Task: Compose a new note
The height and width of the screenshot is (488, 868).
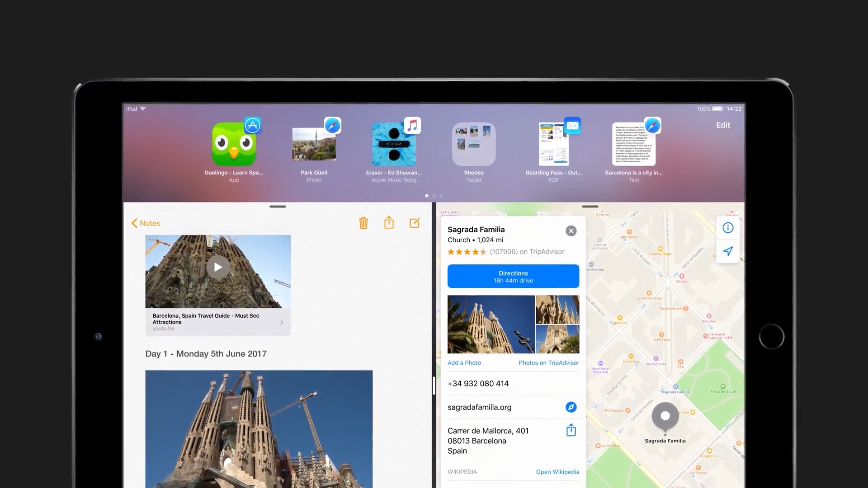Action: point(415,223)
